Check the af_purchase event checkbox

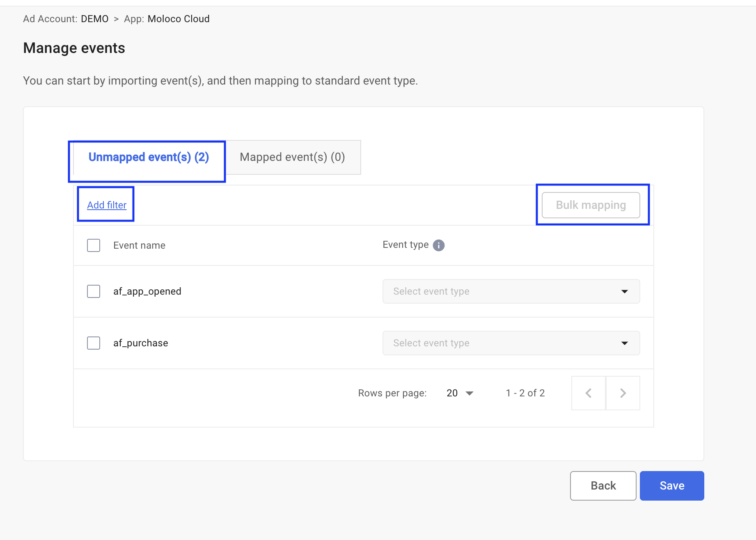tap(94, 343)
